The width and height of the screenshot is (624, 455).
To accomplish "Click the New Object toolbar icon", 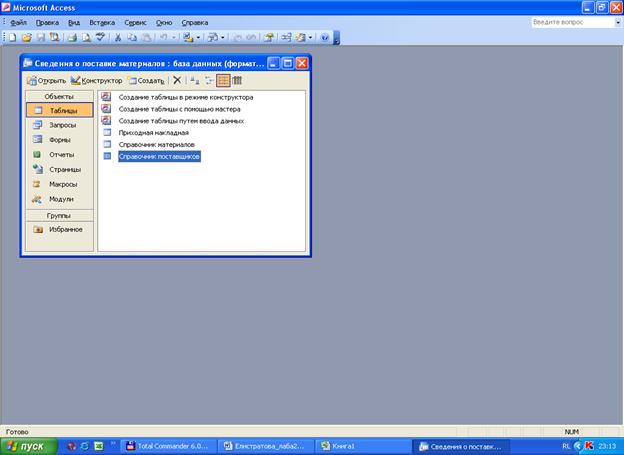I will [x=300, y=37].
